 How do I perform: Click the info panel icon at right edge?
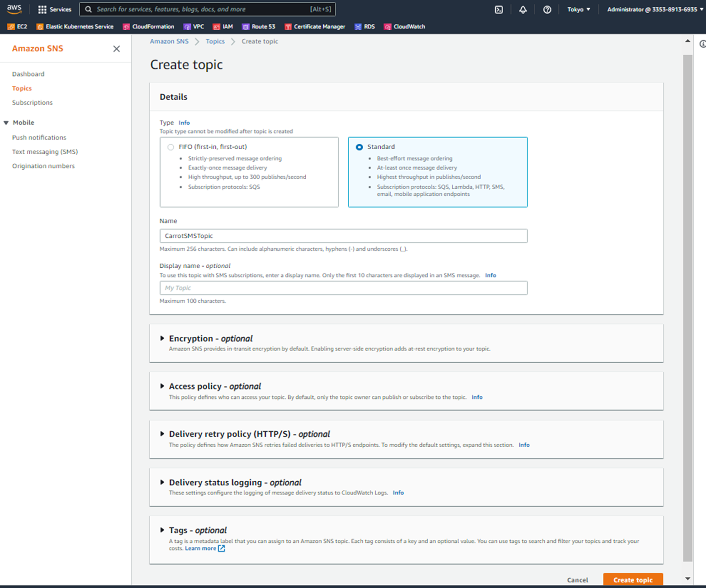pyautogui.click(x=702, y=44)
